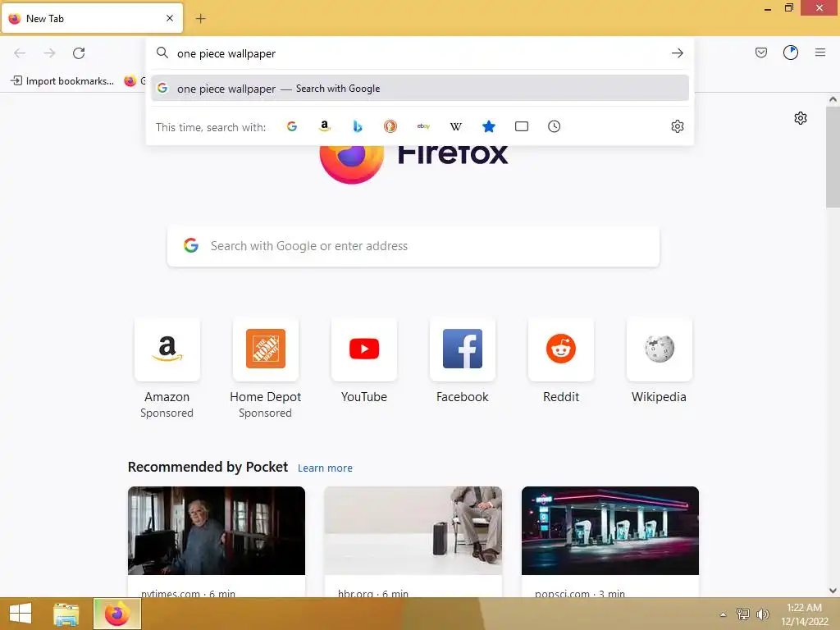Open Save to Pocket icon
Screen dimensions: 840x630
coord(761,52)
